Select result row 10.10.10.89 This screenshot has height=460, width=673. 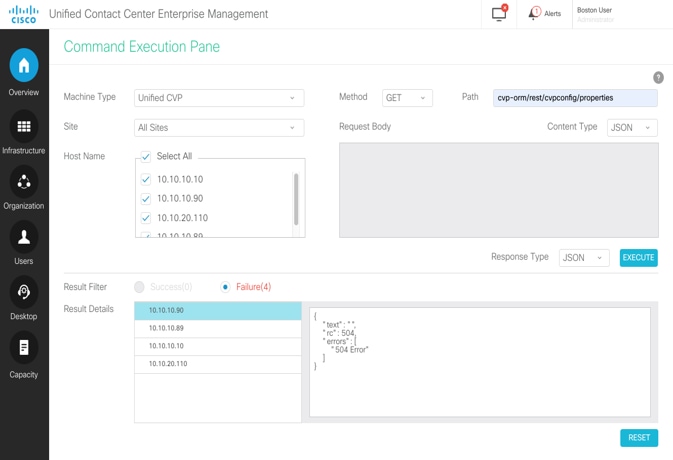pos(218,329)
